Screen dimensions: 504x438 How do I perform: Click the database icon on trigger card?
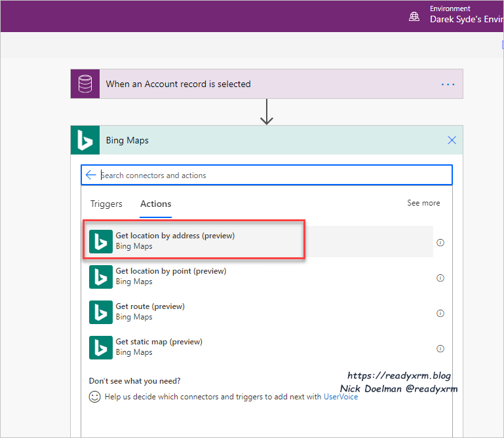[85, 84]
